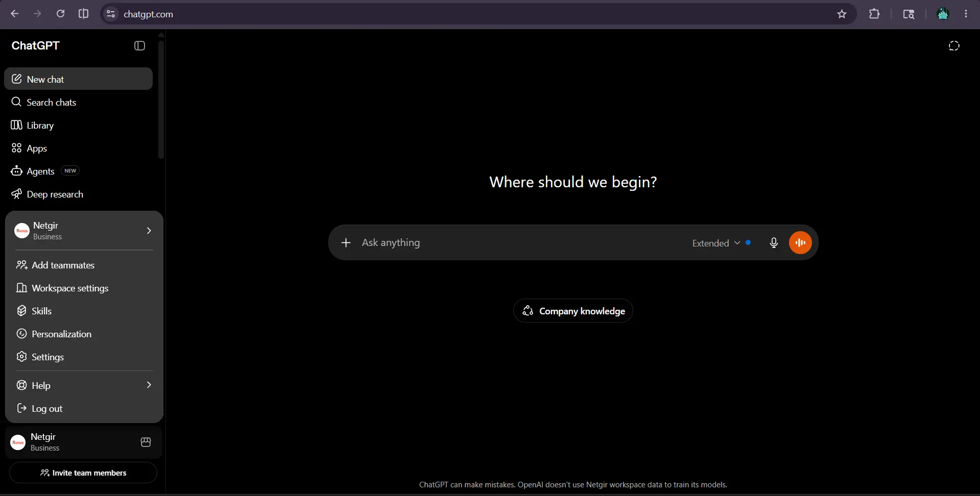
Task: Open the Apps section
Action: click(x=79, y=148)
